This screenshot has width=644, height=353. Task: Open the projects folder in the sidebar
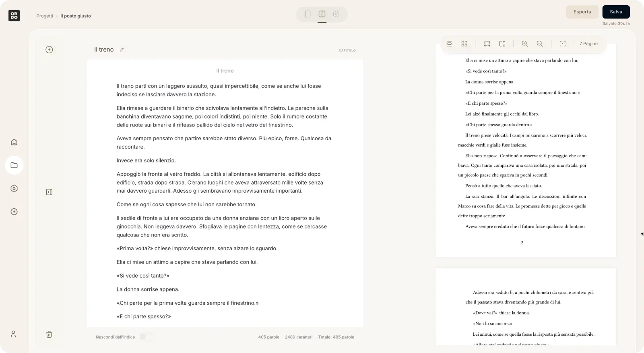pyautogui.click(x=14, y=165)
